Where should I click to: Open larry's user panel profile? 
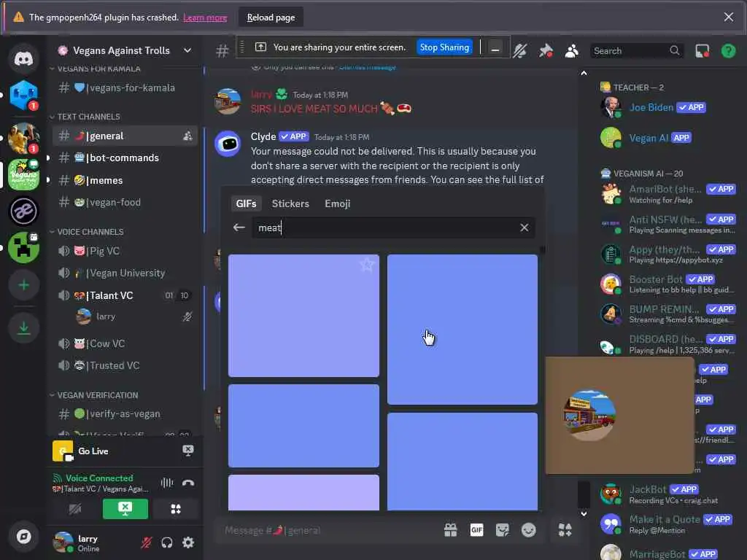[x=93, y=542]
